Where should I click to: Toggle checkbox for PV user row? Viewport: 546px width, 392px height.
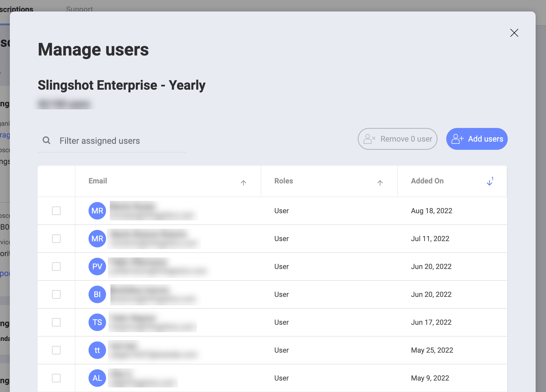(x=56, y=266)
